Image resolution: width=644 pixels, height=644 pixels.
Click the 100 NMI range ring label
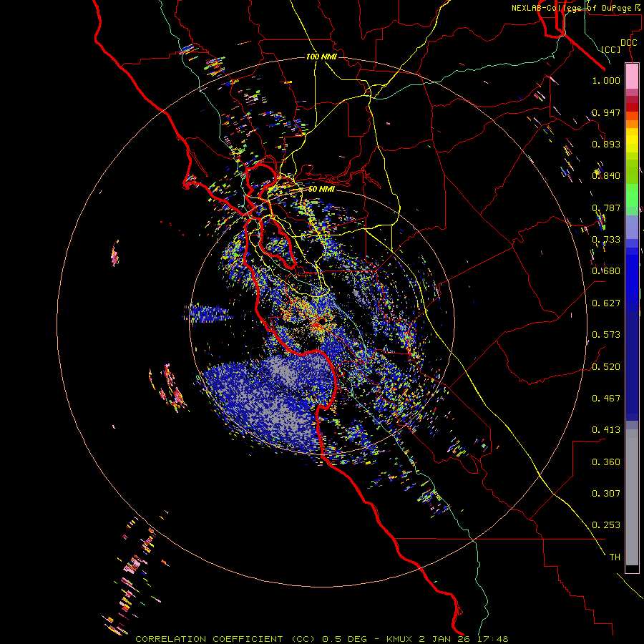pyautogui.click(x=321, y=57)
